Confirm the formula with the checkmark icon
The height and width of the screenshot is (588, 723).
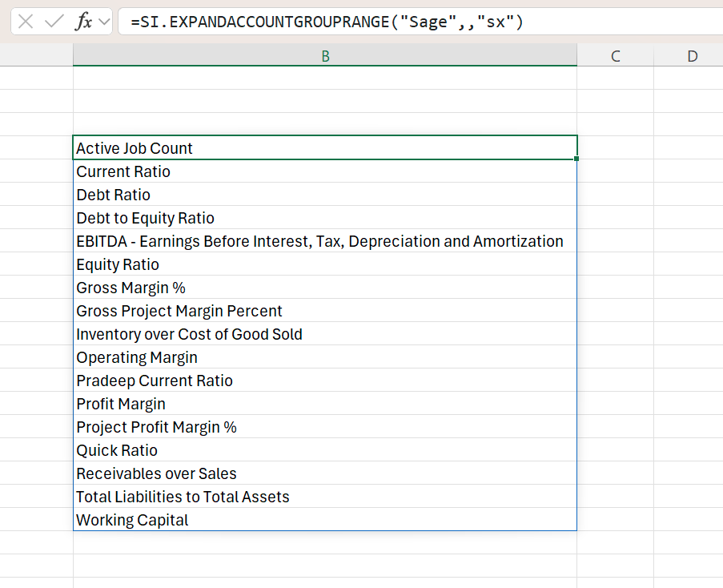click(54, 21)
